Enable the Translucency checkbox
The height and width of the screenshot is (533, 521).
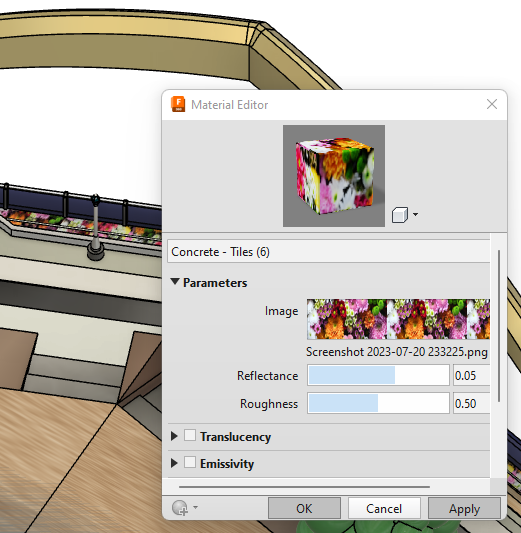pyautogui.click(x=190, y=435)
